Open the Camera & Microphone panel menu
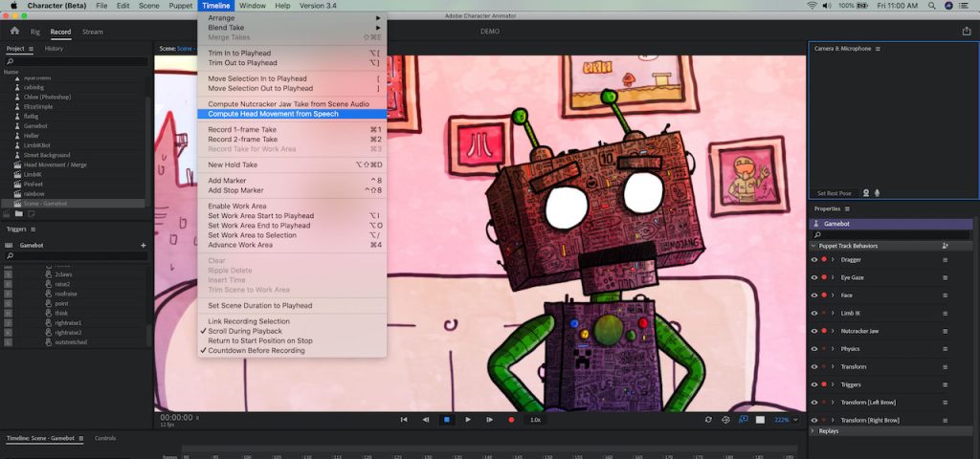Viewport: 980px width, 459px height. 879,49
